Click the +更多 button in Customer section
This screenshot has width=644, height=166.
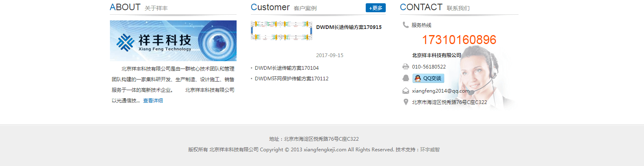376,8
